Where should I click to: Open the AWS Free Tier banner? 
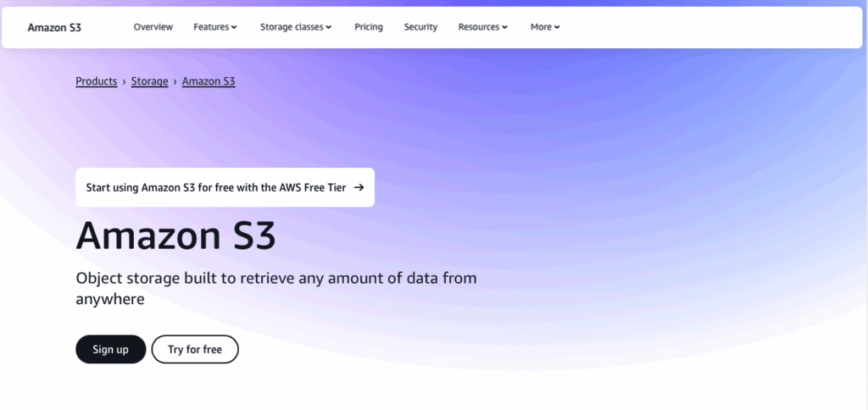pyautogui.click(x=225, y=187)
